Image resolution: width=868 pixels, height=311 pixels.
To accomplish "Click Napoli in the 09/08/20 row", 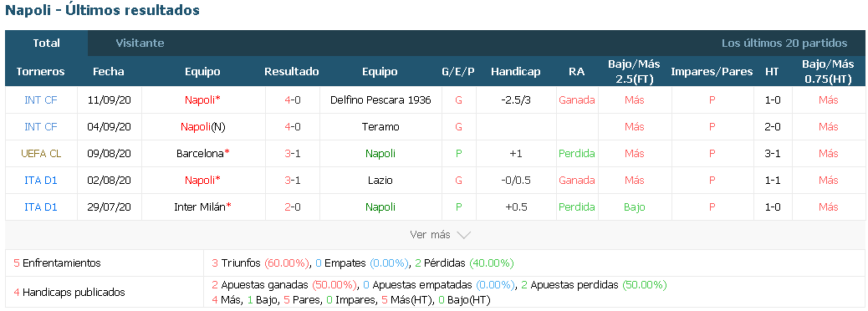I will (x=380, y=153).
